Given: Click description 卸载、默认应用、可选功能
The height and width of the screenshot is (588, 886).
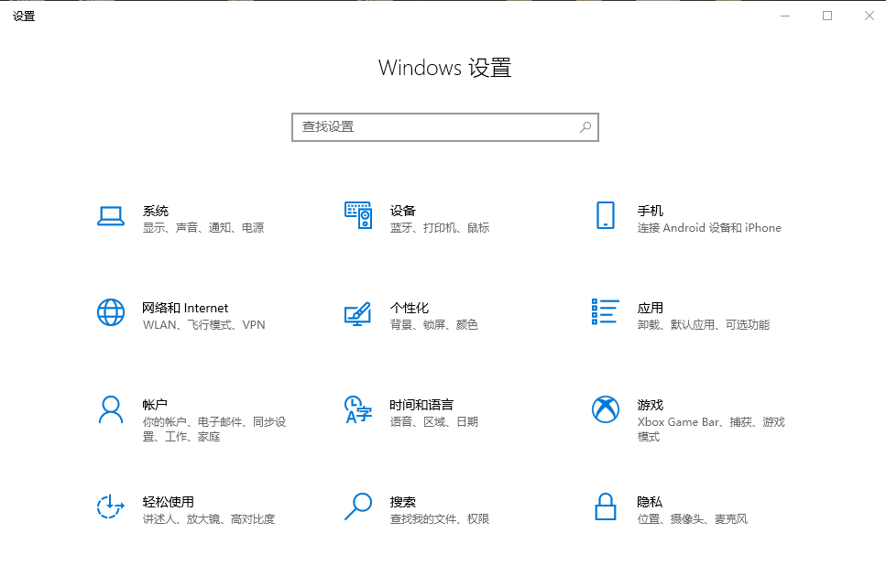Looking at the screenshot, I should 704,325.
